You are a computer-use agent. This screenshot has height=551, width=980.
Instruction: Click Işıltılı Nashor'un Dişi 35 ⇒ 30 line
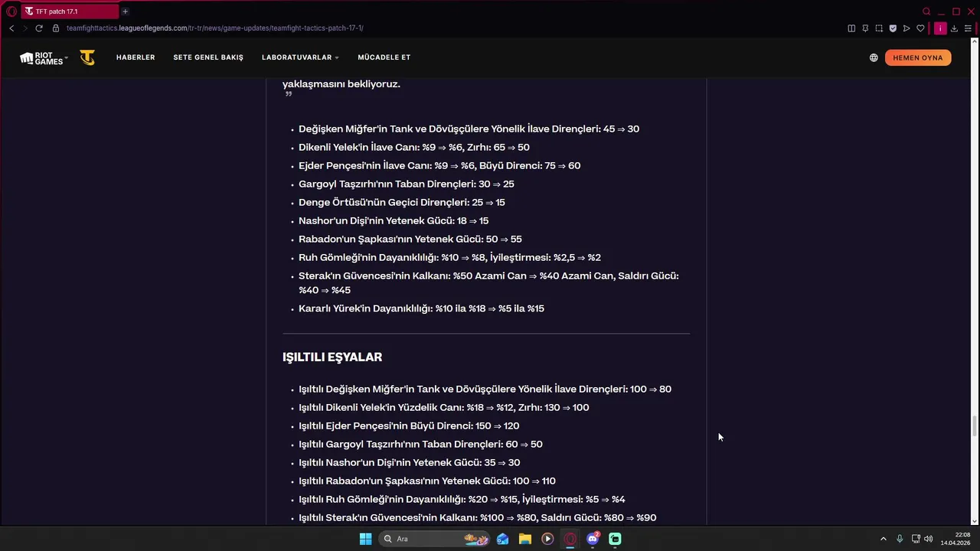(x=409, y=463)
